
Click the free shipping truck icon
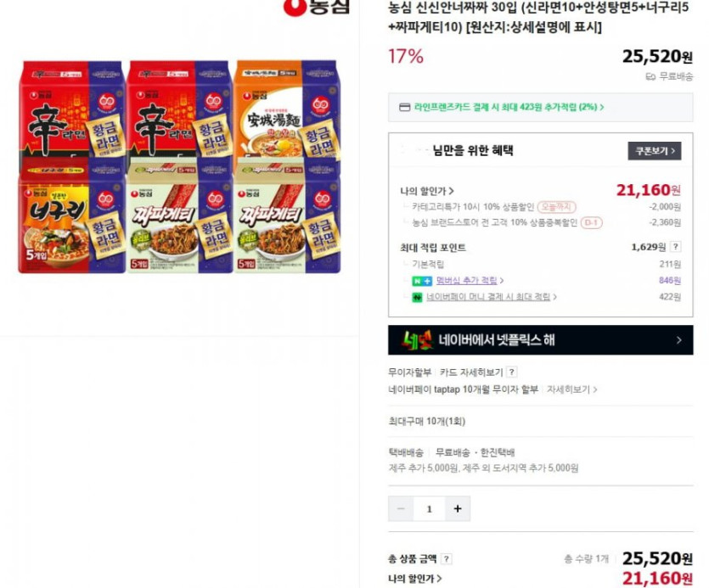tap(650, 77)
